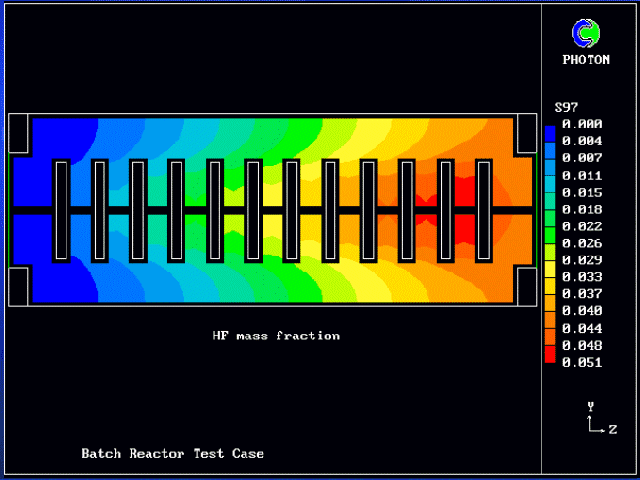
Task: Pick the dark blue 0.000 legend swatch
Action: coord(550,125)
